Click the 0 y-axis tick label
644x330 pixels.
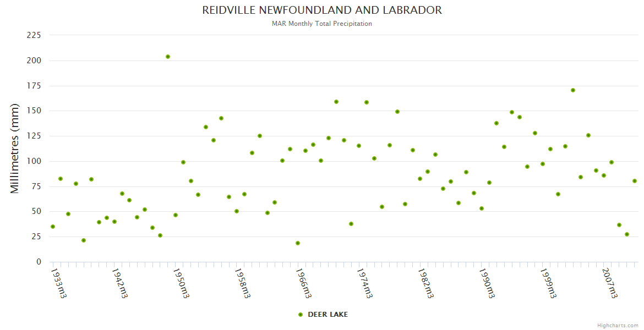tap(39, 262)
